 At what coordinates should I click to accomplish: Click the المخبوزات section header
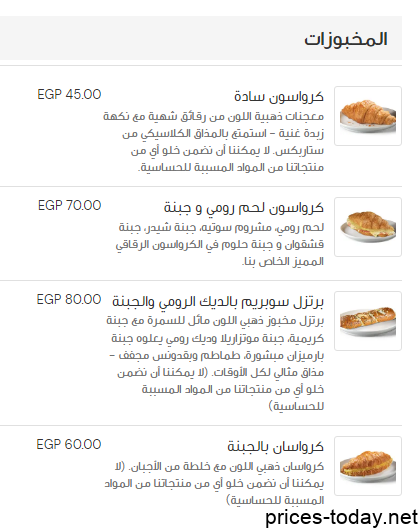coord(346,39)
